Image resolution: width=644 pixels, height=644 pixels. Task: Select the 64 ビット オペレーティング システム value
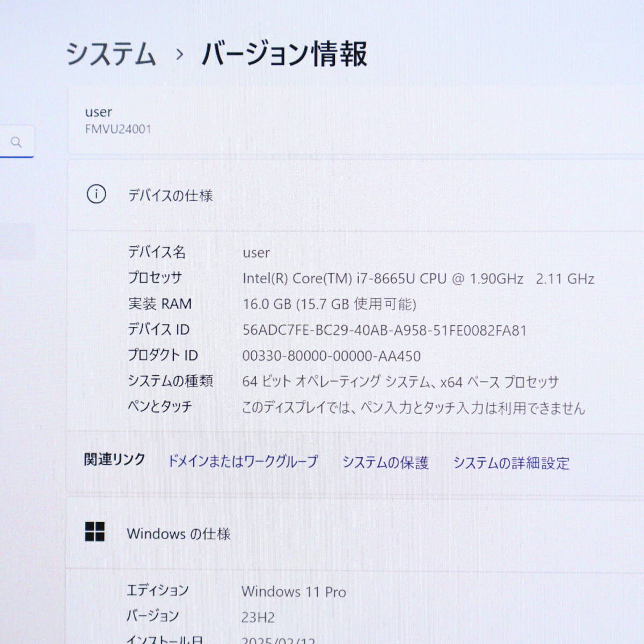pyautogui.click(x=400, y=382)
